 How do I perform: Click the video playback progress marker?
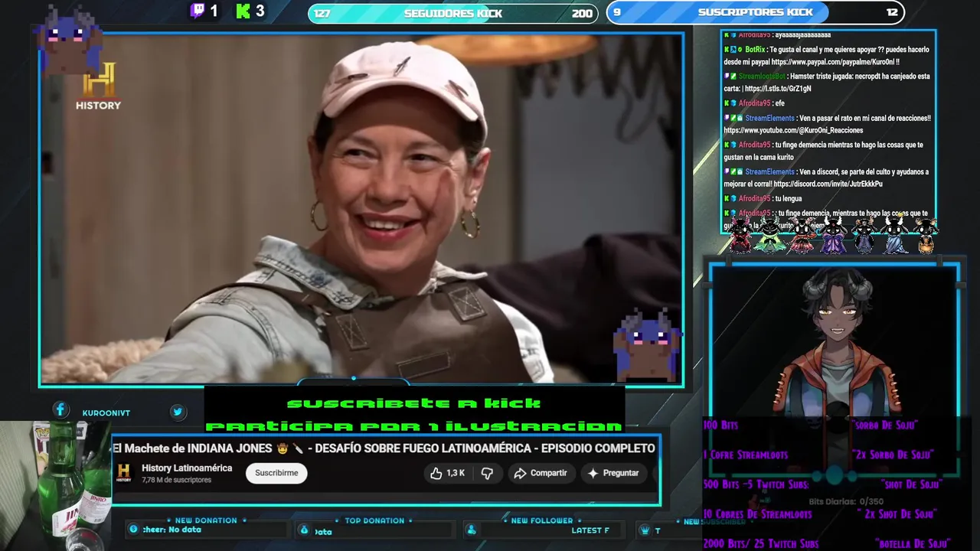coord(353,378)
